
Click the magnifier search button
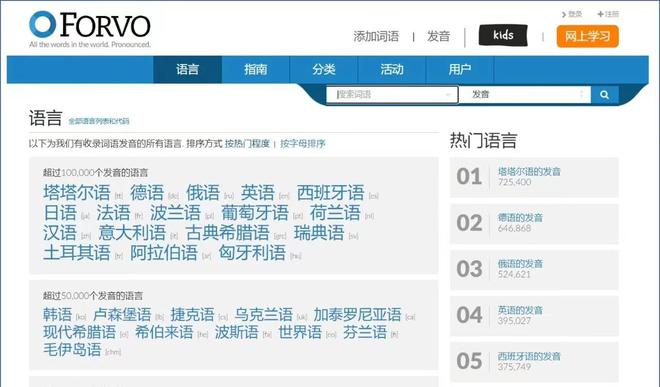(x=604, y=95)
